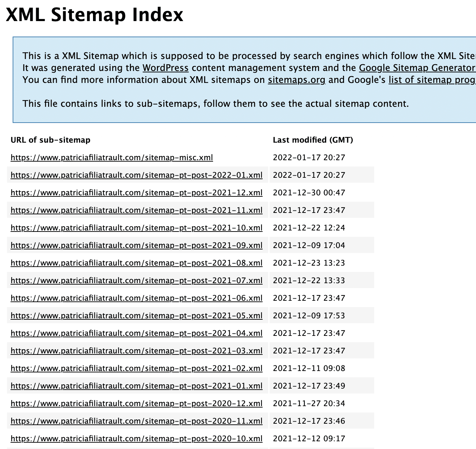The width and height of the screenshot is (476, 449).
Task: Open the WordPress link in the info box
Action: [165, 68]
